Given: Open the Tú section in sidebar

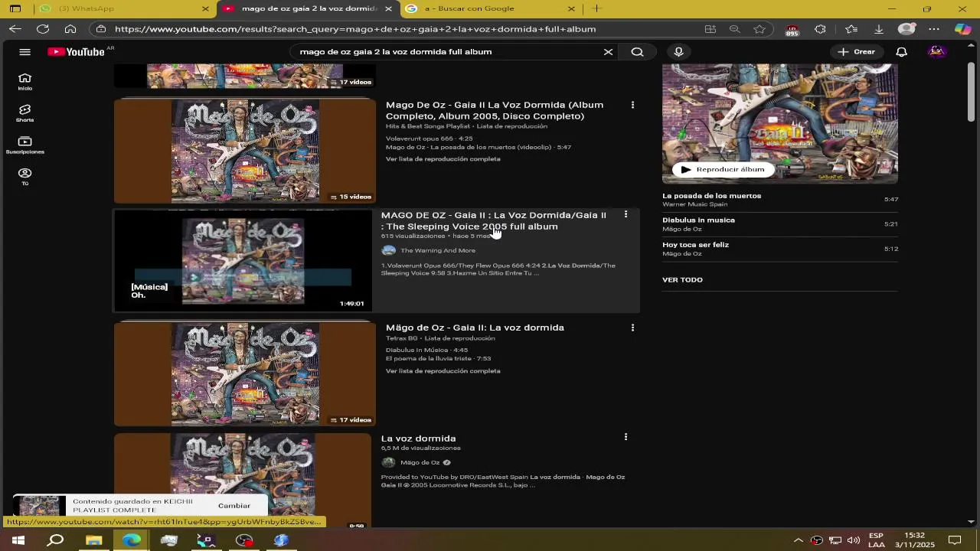Looking at the screenshot, I should coord(24,177).
